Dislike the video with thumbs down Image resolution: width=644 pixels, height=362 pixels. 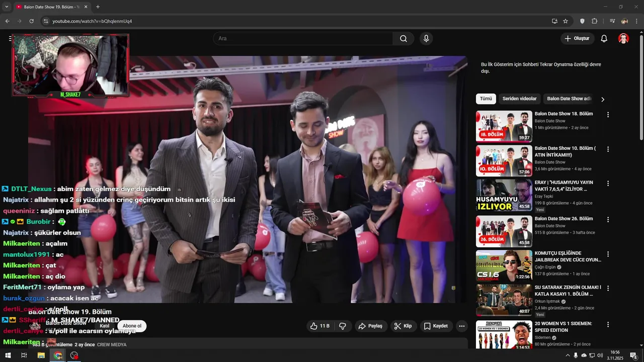(343, 326)
